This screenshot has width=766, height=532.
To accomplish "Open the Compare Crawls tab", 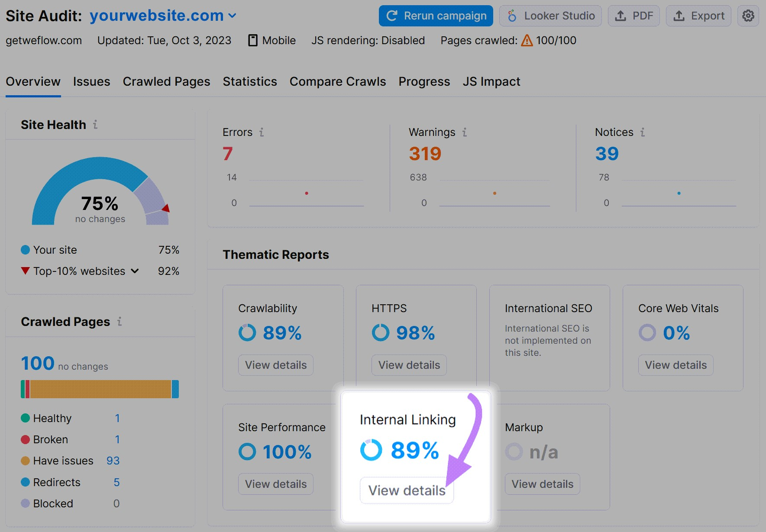I will click(x=337, y=81).
